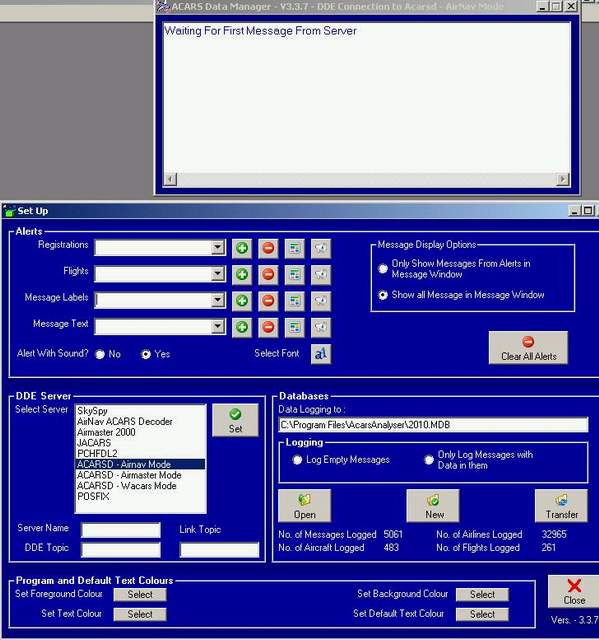The width and height of the screenshot is (599, 640).
Task: Enable Only Show Messages From Alerts option
Action: point(383,269)
